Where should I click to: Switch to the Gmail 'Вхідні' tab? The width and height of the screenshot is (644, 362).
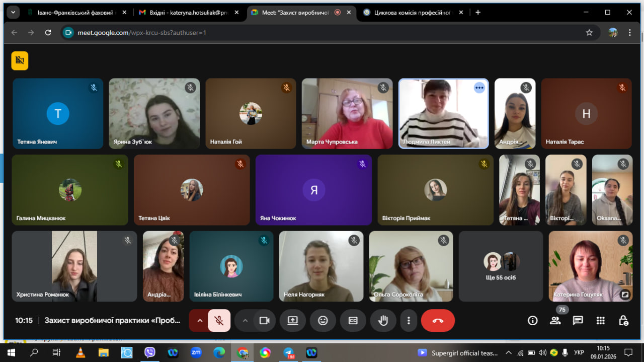(x=184, y=13)
